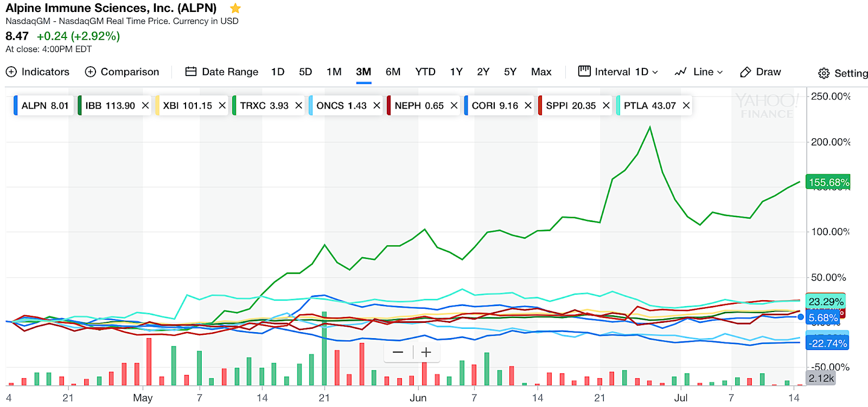The height and width of the screenshot is (407, 868).
Task: Click the blue endpoint dot on ALPN line
Action: pyautogui.click(x=800, y=317)
